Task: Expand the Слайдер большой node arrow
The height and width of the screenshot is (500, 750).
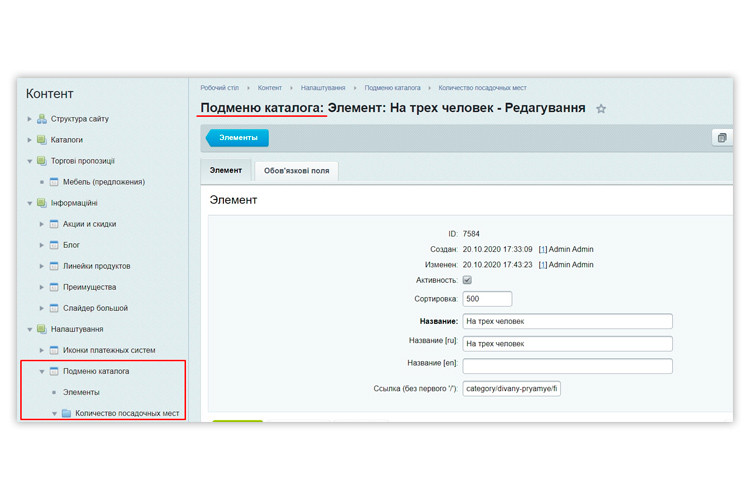Action: (x=42, y=308)
